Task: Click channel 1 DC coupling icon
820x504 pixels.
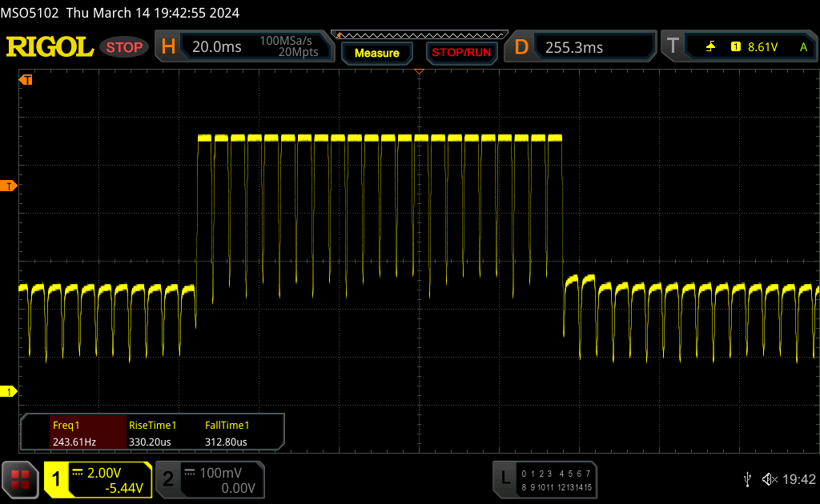Action: click(x=78, y=472)
